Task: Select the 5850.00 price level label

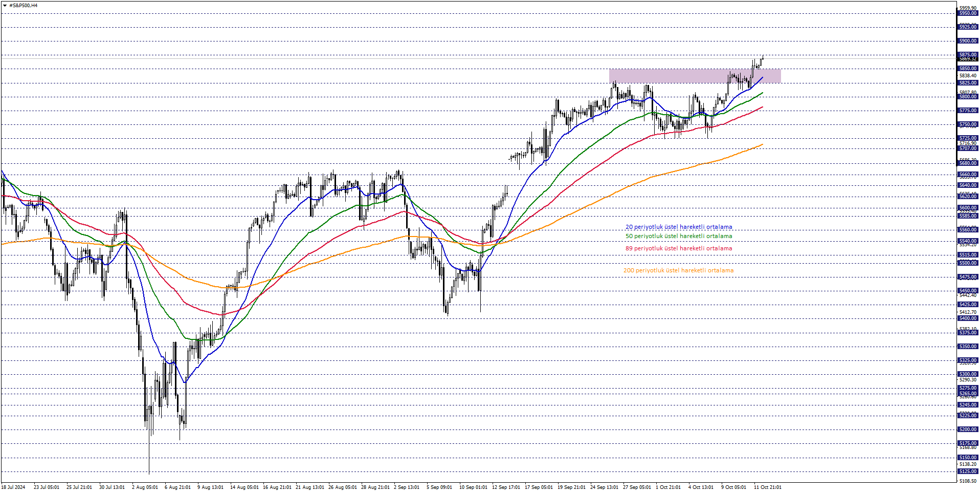Action: pyautogui.click(x=967, y=69)
